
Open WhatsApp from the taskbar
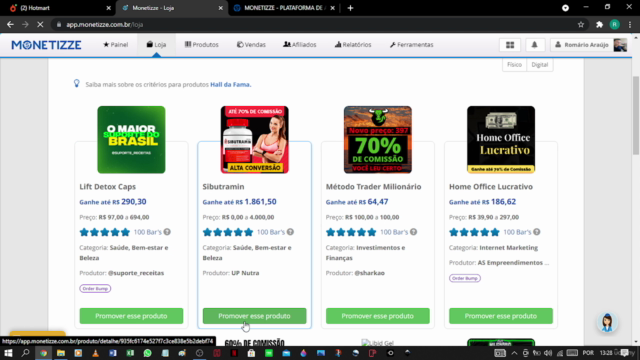pos(147,353)
